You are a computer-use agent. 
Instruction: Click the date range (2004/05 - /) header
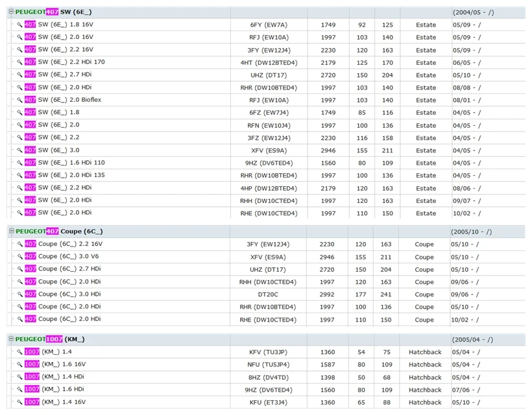coord(474,12)
